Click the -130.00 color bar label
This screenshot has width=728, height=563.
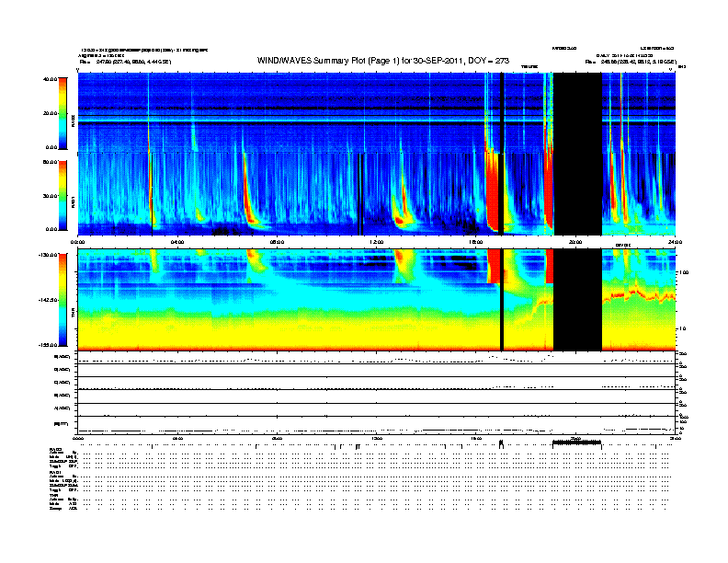[49, 255]
